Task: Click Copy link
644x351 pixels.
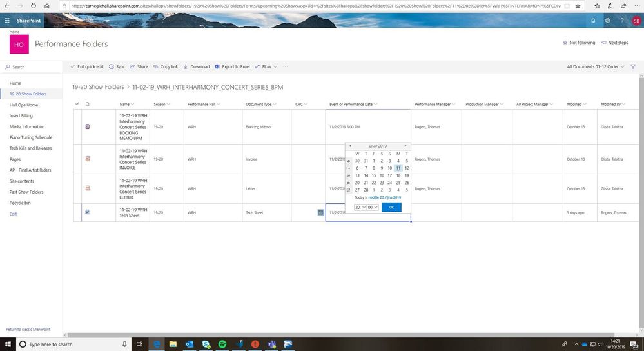Action: (166, 66)
